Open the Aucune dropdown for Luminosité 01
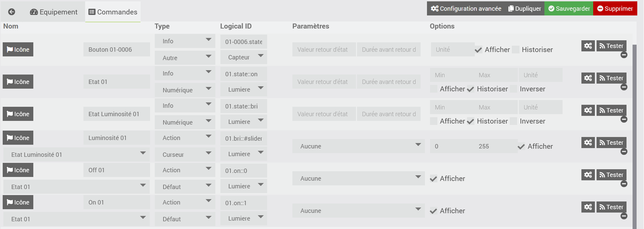The image size is (644, 229). (x=358, y=146)
